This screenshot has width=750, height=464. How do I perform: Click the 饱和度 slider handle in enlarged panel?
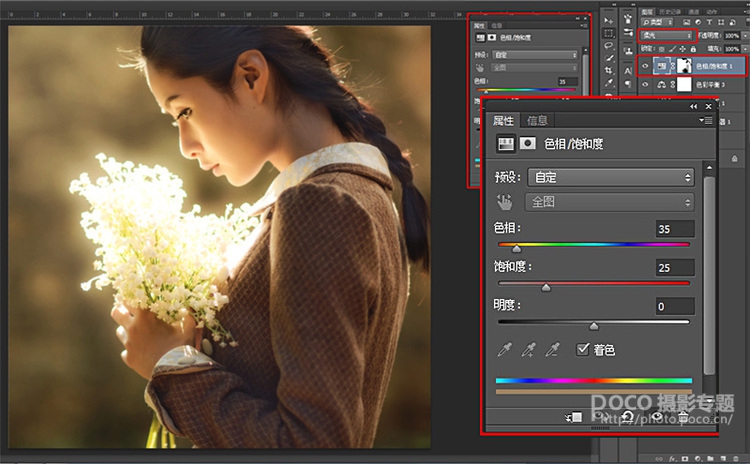click(546, 287)
